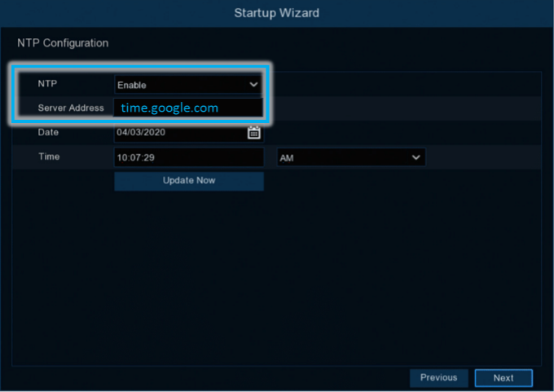Expand the NTP Enable dropdown
Screen dimensions: 554x392
click(187, 84)
